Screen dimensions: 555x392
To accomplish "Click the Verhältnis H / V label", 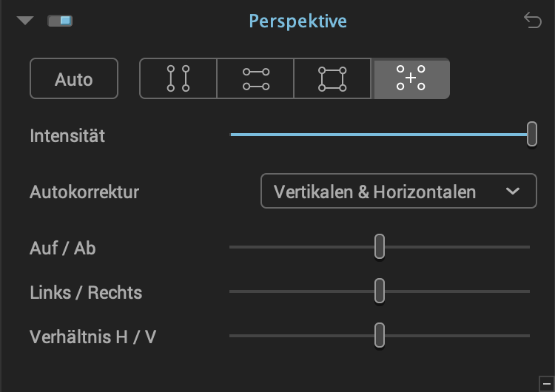I will click(92, 337).
